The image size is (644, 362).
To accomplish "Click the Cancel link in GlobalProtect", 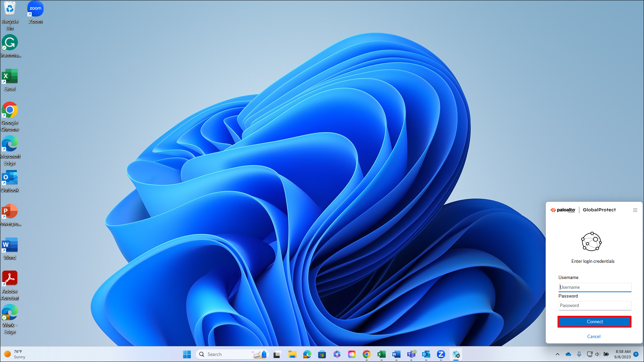I will 593,336.
